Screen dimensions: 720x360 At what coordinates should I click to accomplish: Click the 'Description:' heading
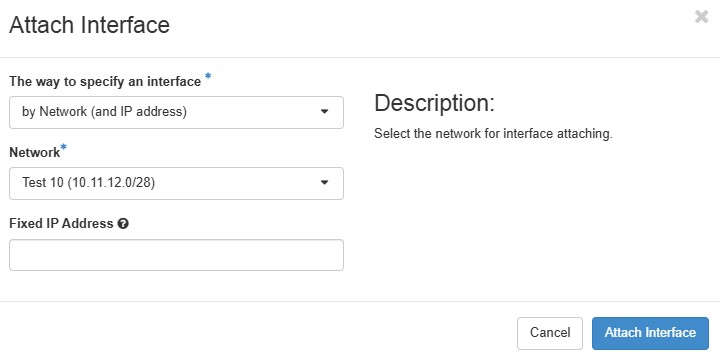click(x=434, y=103)
